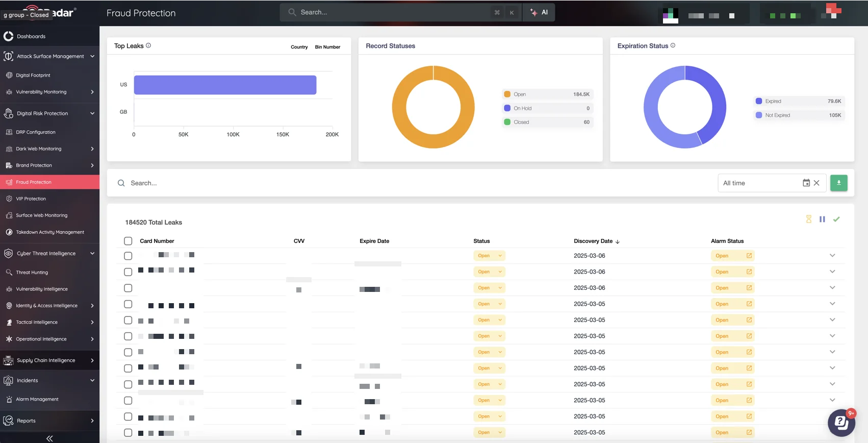Open Reports menu item
Screen dimensions: 868x443
pyautogui.click(x=49, y=421)
